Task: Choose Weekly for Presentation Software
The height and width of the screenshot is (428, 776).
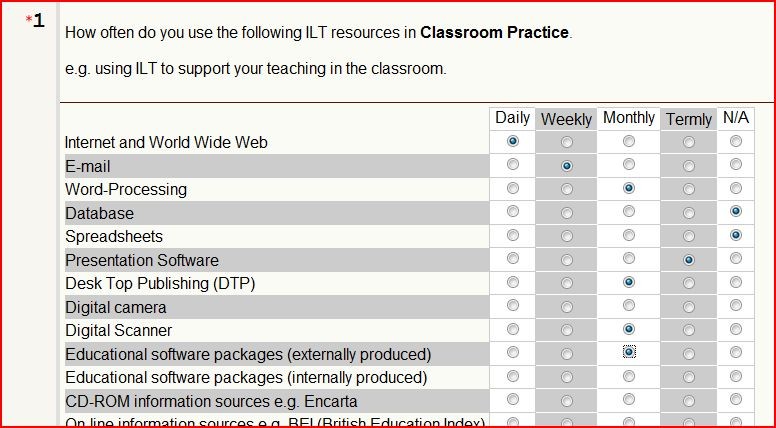Action: click(x=567, y=260)
